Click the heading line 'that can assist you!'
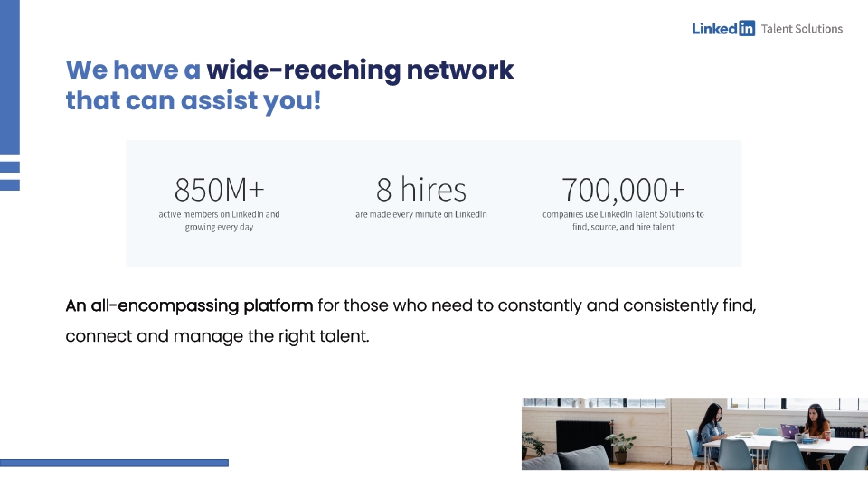Image resolution: width=868 pixels, height=488 pixels. click(x=193, y=101)
